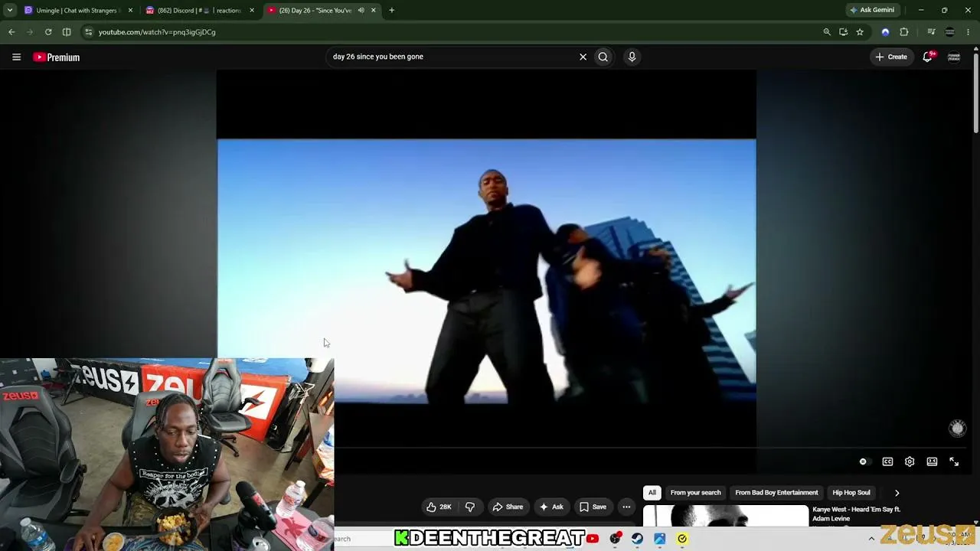Open zoom magnifier in address bar
980x551 pixels.
click(827, 32)
